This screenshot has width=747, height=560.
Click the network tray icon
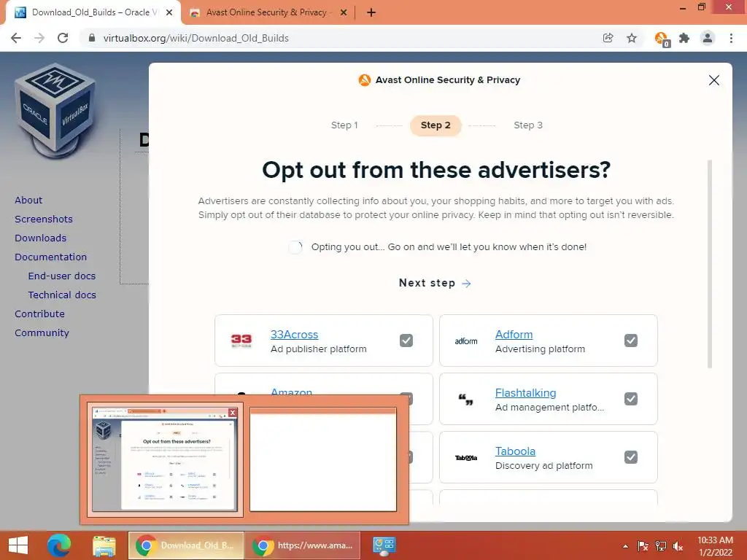[661, 546]
